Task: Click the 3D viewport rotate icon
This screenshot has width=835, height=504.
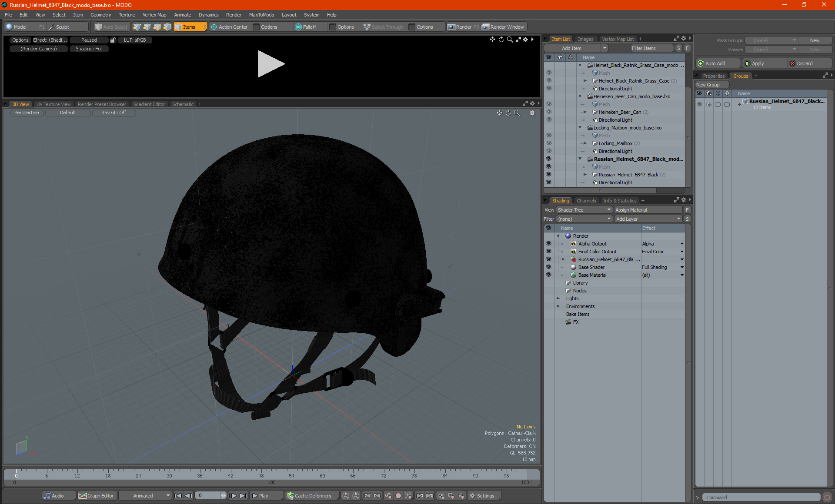Action: coord(508,113)
